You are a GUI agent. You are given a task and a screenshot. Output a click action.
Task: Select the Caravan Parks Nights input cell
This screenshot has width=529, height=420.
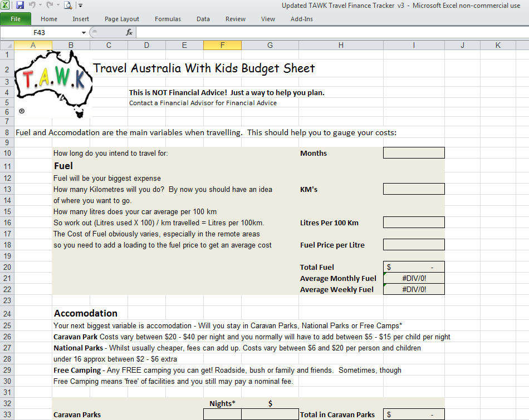coord(222,414)
